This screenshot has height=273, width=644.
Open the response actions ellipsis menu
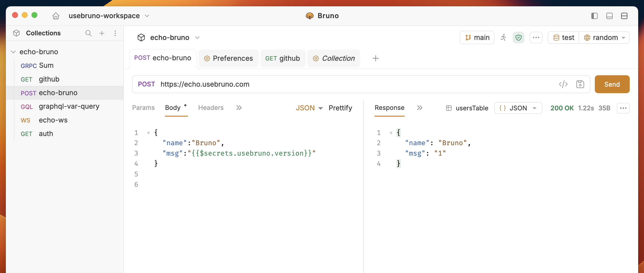(x=623, y=108)
